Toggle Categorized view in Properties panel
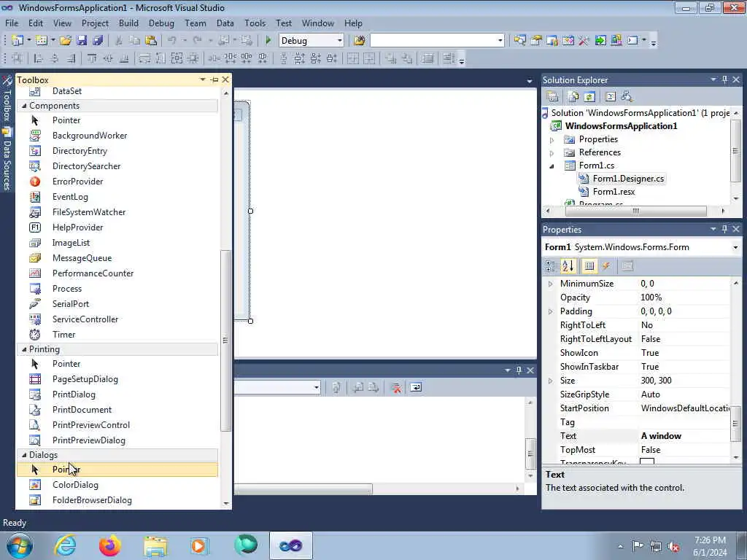Image resolution: width=747 pixels, height=560 pixels. click(x=551, y=266)
